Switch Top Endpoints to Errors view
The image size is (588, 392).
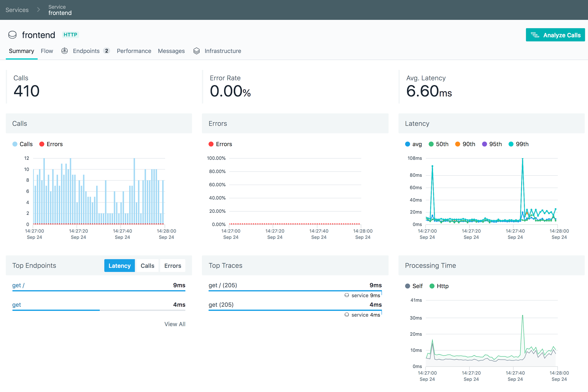click(172, 265)
